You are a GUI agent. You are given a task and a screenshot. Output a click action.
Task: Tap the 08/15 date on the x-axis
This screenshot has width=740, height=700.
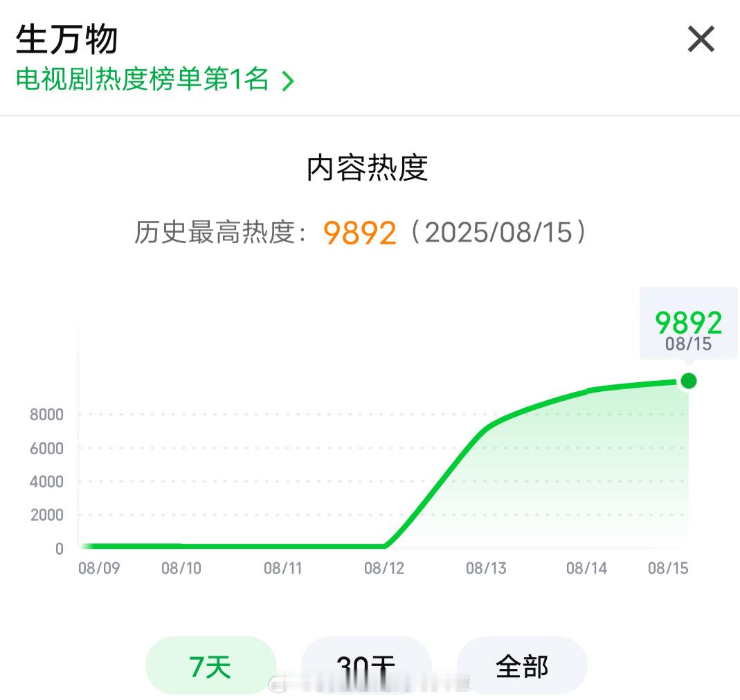coord(668,568)
